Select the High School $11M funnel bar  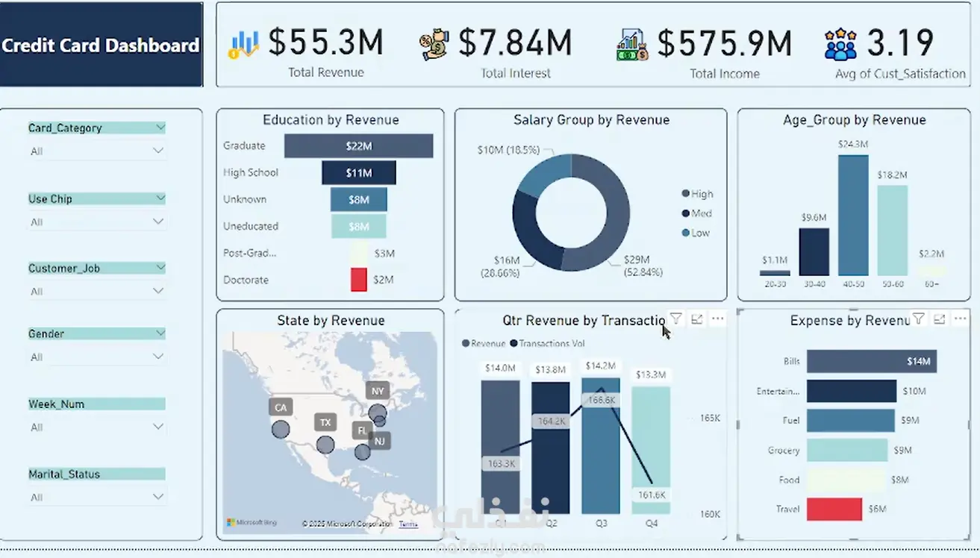pos(358,173)
